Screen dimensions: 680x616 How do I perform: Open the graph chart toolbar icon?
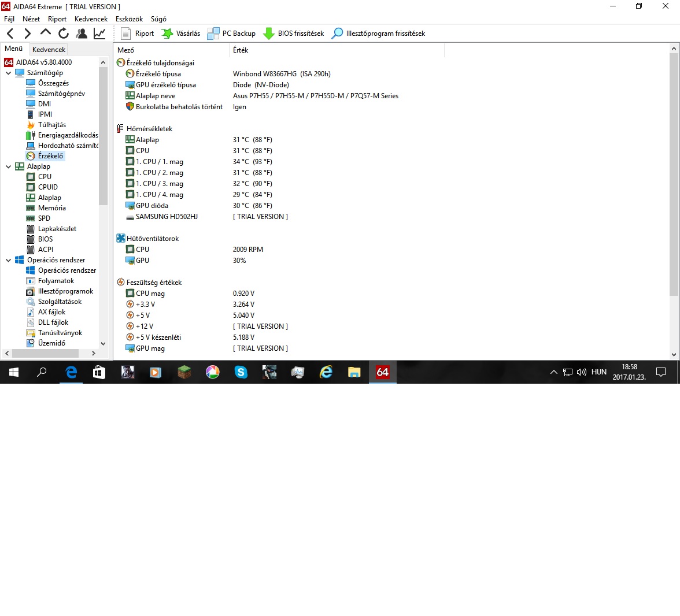coord(99,34)
